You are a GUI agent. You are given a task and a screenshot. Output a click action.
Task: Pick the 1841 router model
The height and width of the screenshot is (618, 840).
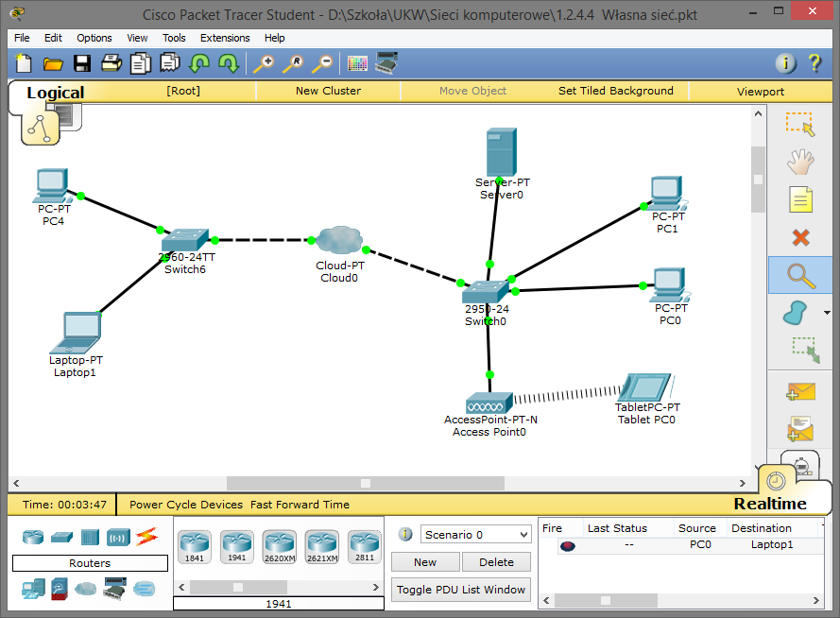(x=194, y=547)
